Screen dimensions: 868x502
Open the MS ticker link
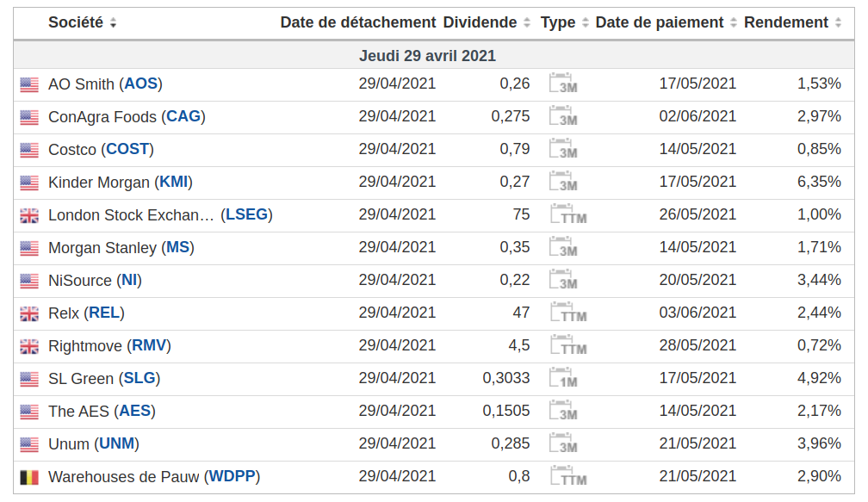[178, 247]
